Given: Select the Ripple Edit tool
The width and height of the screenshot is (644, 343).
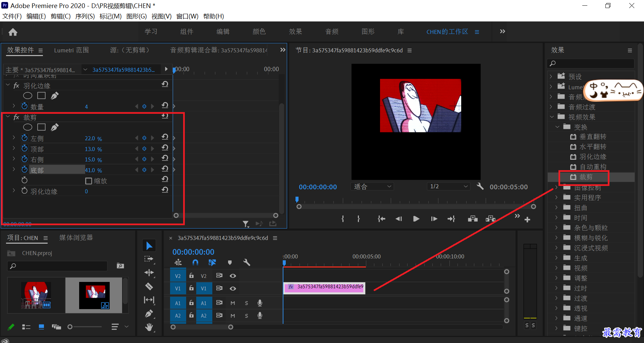Looking at the screenshot, I should point(149,273).
